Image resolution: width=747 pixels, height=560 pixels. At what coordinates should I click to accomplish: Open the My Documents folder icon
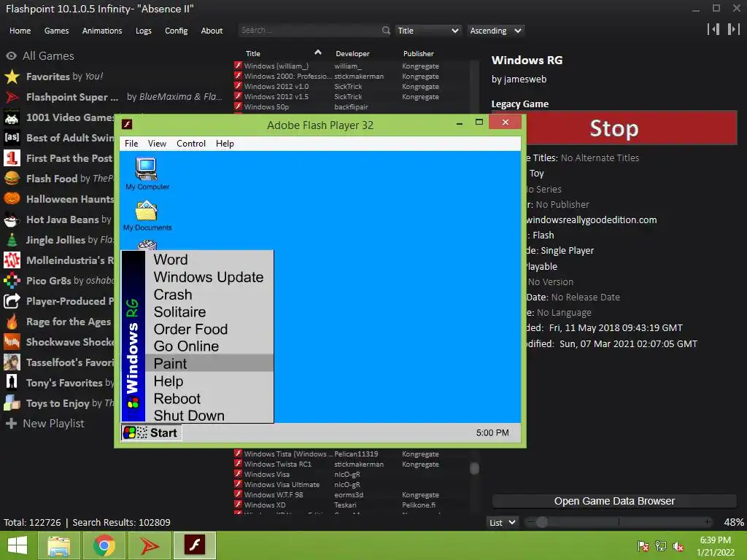(x=147, y=215)
